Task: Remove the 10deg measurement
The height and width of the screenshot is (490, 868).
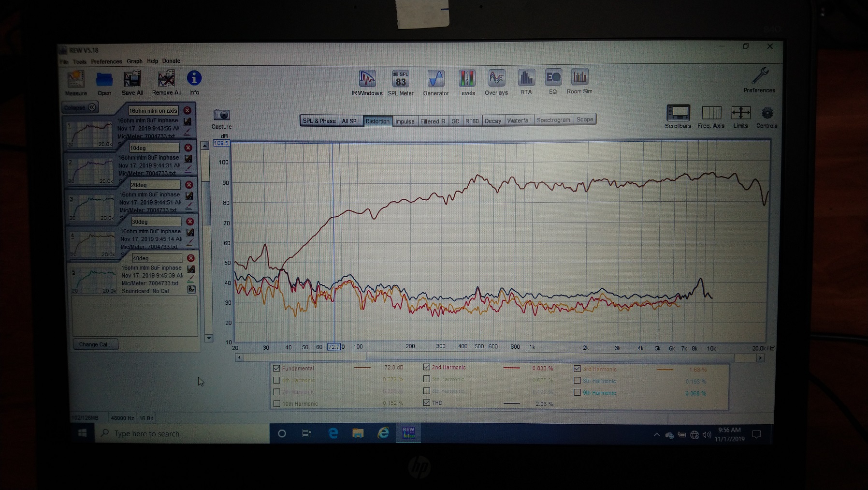Action: 188,148
